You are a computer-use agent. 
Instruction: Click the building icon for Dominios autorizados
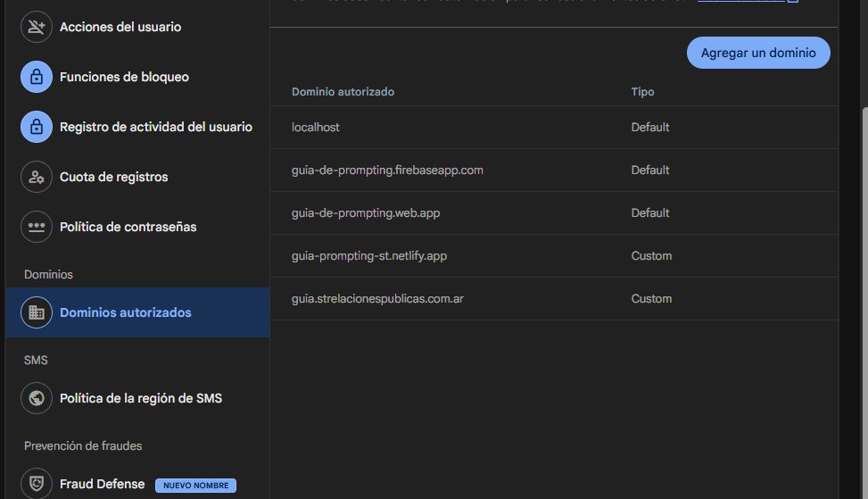coord(37,312)
